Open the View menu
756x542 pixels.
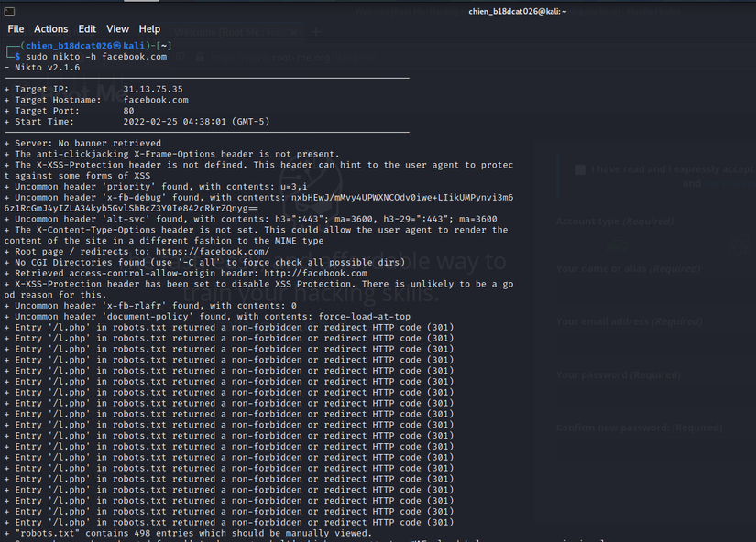pos(117,29)
